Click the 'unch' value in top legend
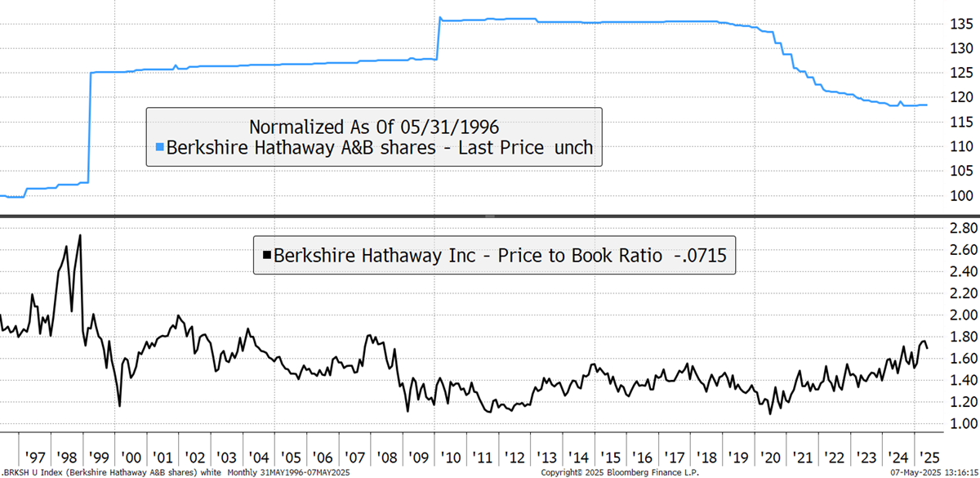The image size is (980, 478). [573, 149]
